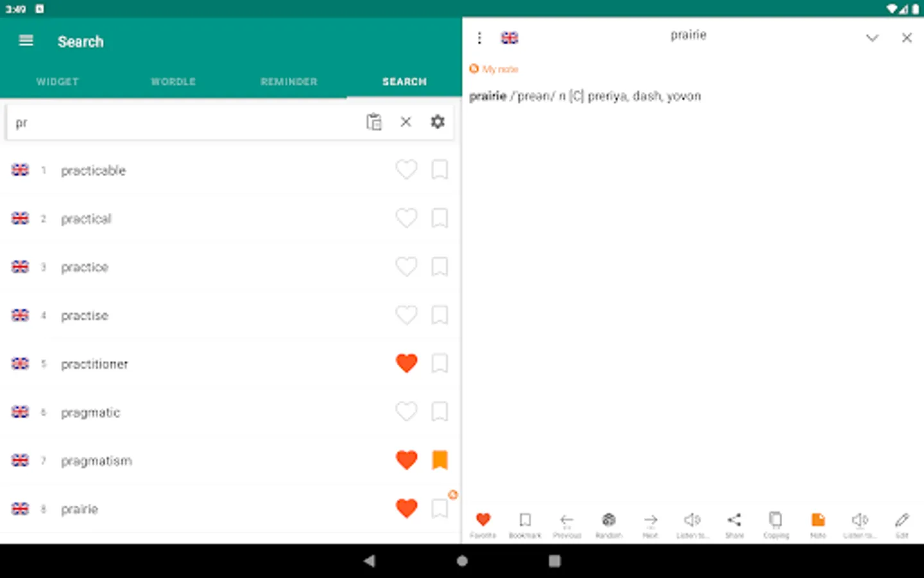Go to the next word entry

651,524
